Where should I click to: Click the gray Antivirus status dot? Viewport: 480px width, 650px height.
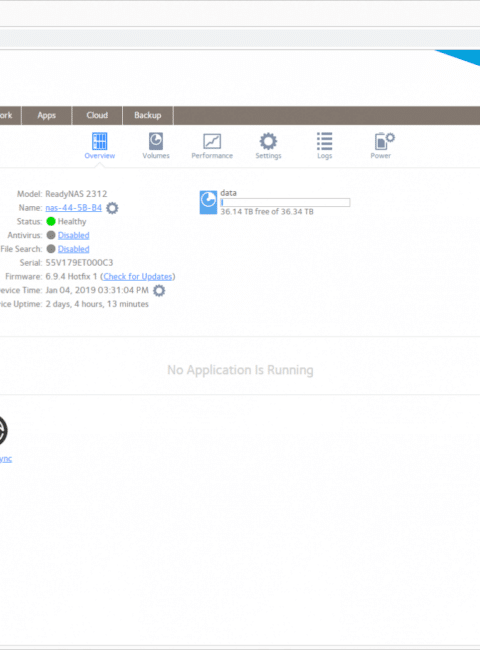tap(51, 235)
